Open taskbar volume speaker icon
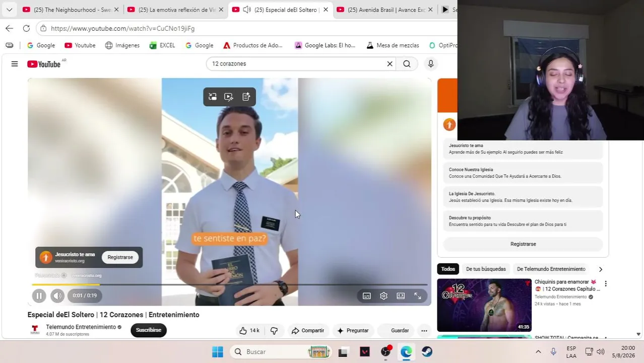This screenshot has height=363, width=644. tap(601, 352)
